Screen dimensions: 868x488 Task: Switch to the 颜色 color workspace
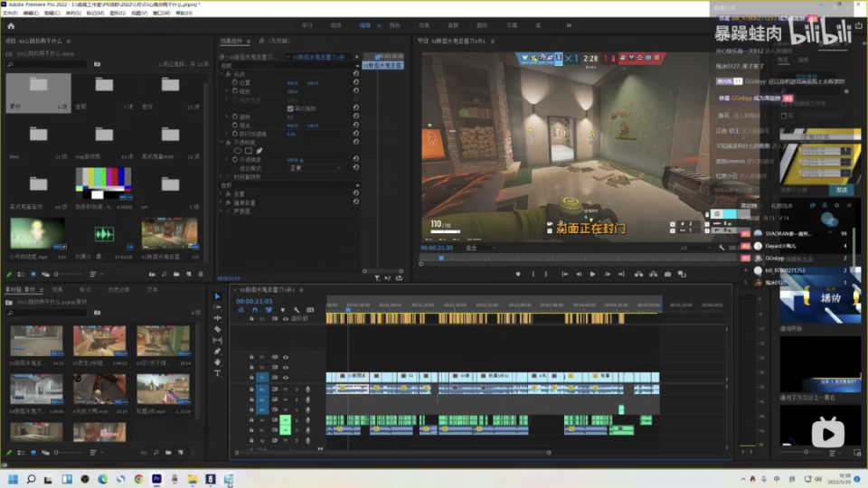tap(395, 25)
